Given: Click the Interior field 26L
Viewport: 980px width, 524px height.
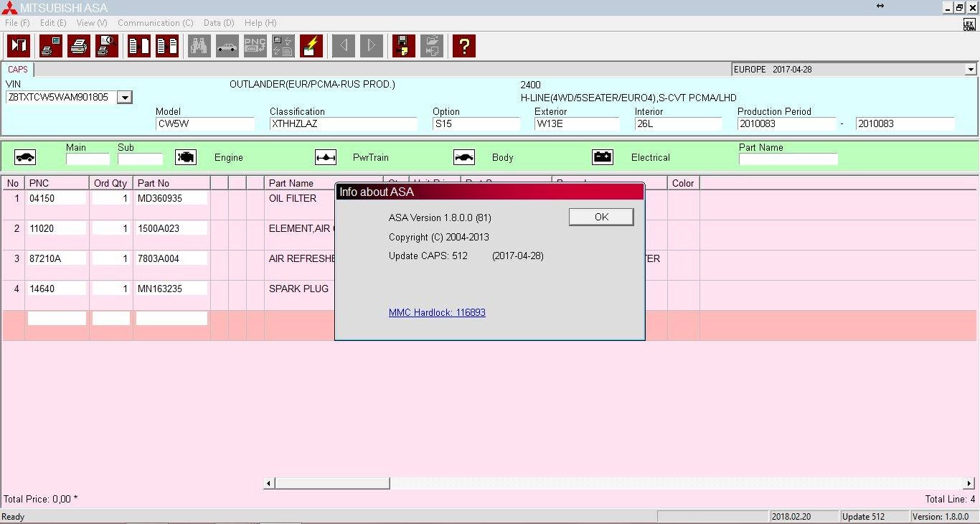Looking at the screenshot, I should tap(678, 123).
